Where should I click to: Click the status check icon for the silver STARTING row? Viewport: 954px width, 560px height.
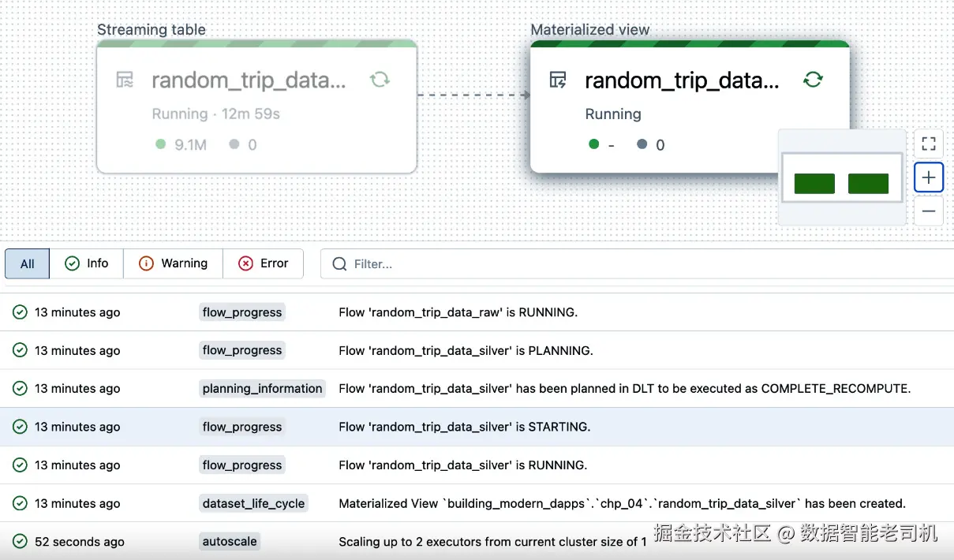point(20,427)
